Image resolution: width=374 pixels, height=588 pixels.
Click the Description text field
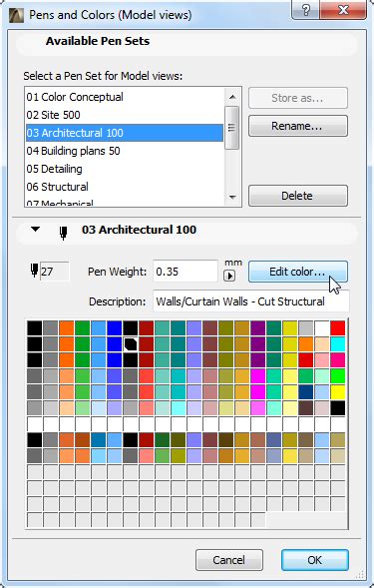(x=250, y=301)
